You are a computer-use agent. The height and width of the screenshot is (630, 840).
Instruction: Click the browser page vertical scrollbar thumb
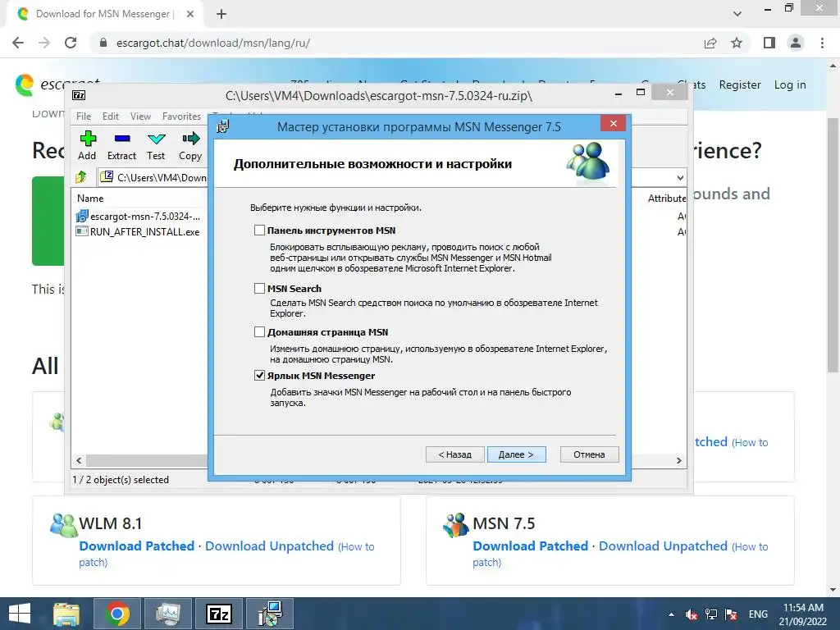click(833, 244)
